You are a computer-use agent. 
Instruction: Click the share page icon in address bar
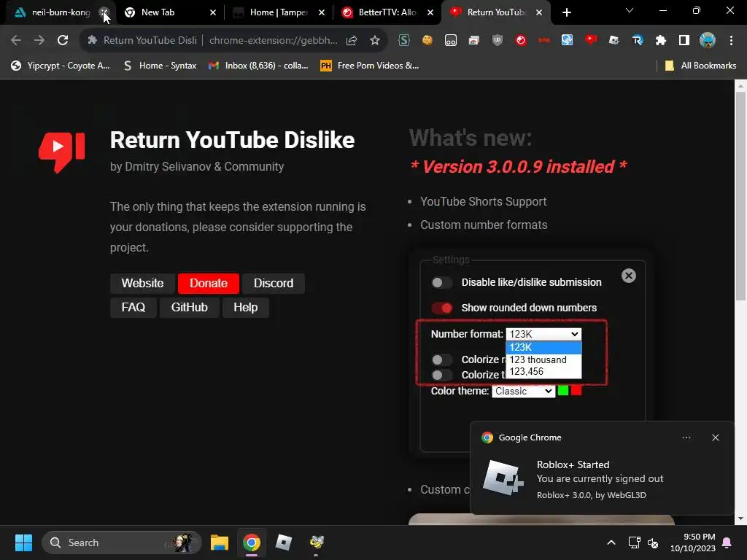[352, 41]
